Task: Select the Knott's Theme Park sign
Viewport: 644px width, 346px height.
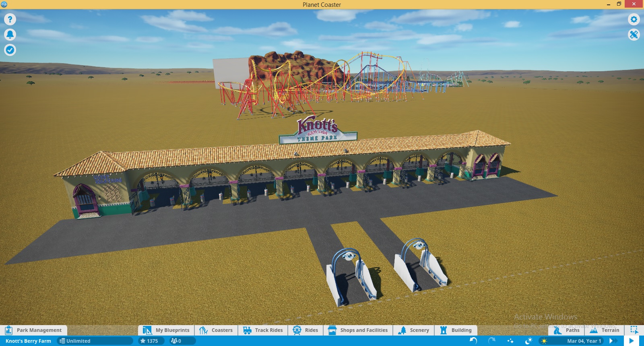Action: point(318,130)
